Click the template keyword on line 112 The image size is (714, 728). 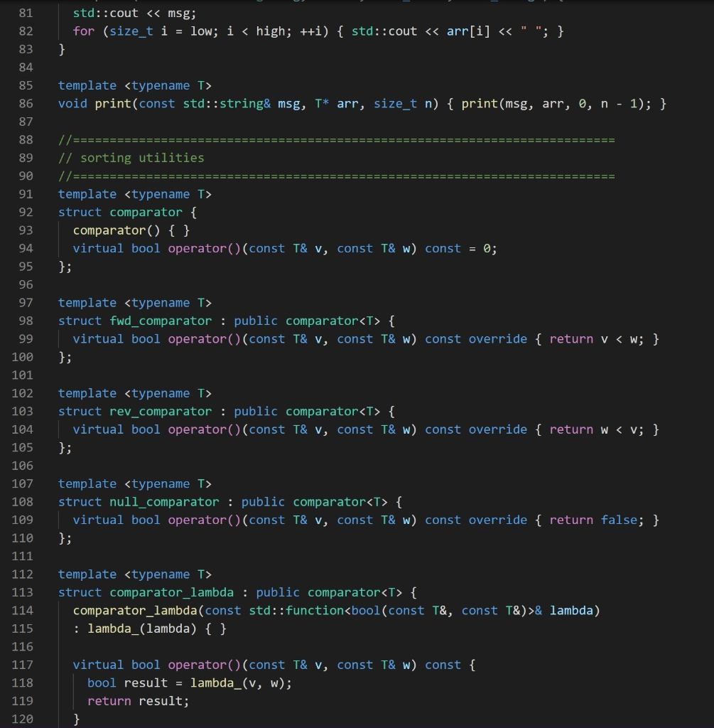pos(87,574)
